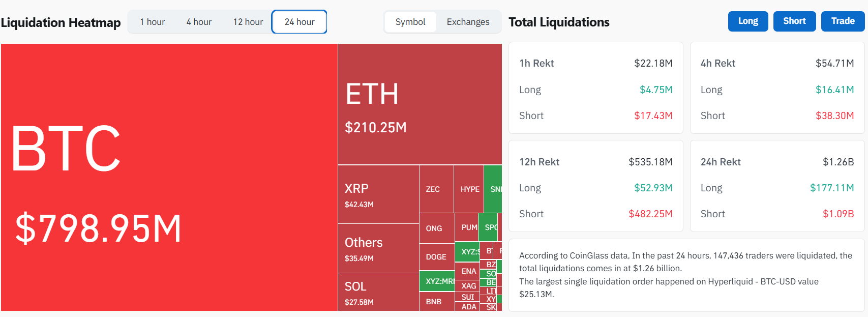
Task: Click the HYPE heatmap tile
Action: tap(469, 189)
